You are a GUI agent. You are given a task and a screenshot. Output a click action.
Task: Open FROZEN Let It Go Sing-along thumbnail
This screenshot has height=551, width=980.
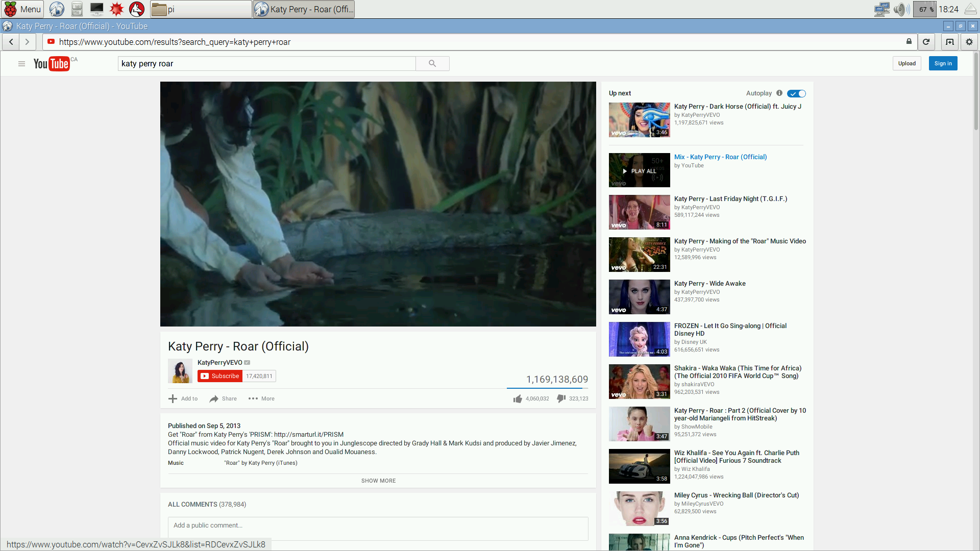[x=639, y=339]
